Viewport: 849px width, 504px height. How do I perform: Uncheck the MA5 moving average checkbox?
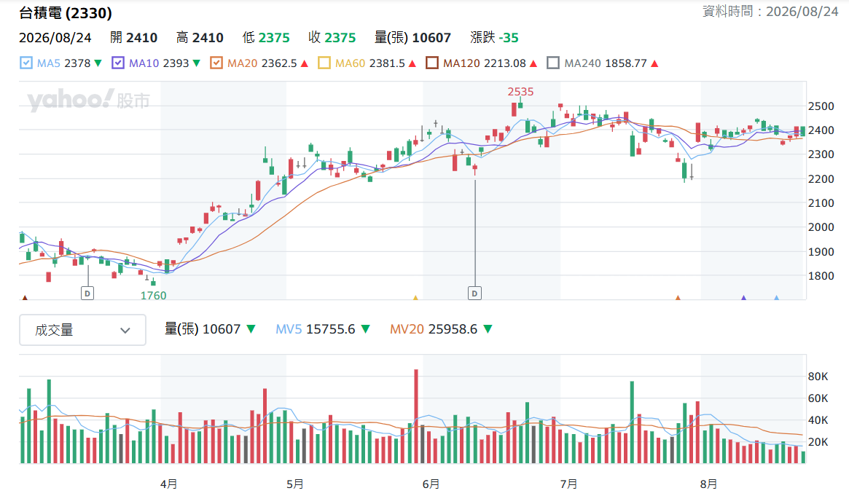click(x=26, y=63)
